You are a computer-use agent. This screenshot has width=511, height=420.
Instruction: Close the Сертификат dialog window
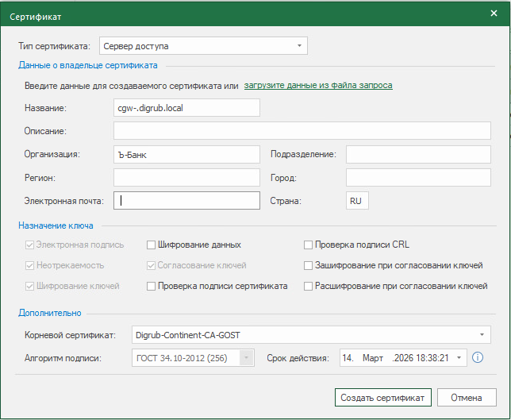[x=494, y=13]
